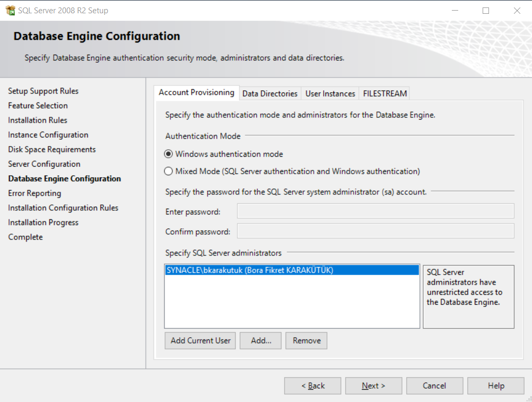Click Feature Selection step

(38, 106)
